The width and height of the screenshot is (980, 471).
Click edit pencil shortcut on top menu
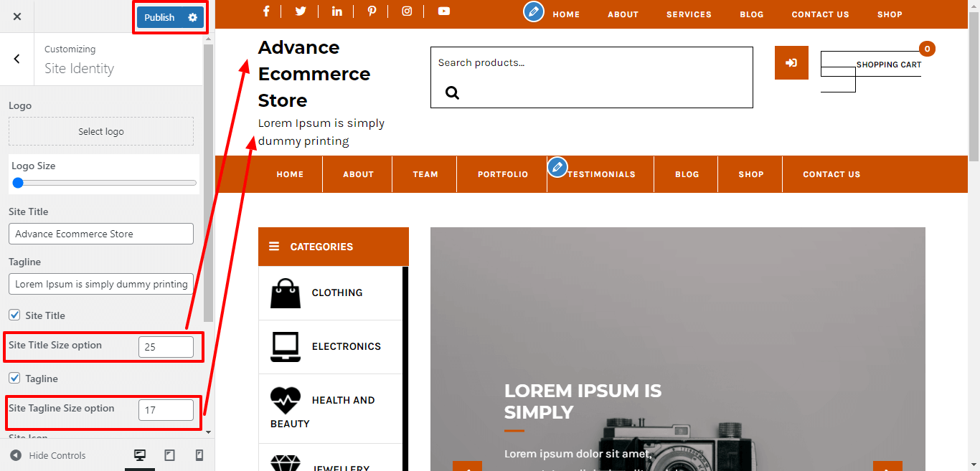point(533,11)
